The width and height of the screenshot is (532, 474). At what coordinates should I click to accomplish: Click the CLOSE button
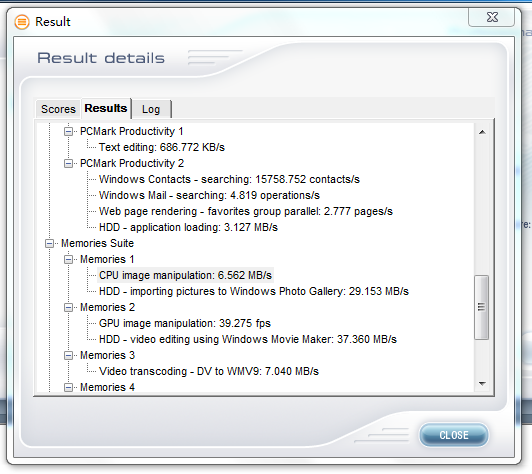pos(454,435)
